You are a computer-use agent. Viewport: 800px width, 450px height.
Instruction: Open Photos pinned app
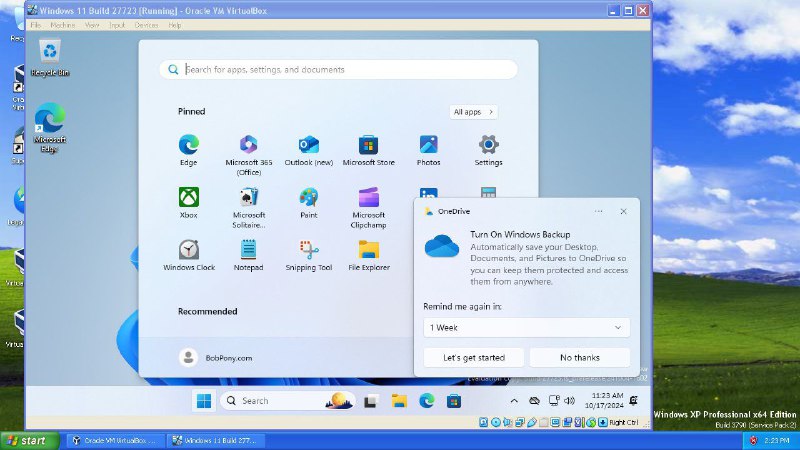click(429, 150)
